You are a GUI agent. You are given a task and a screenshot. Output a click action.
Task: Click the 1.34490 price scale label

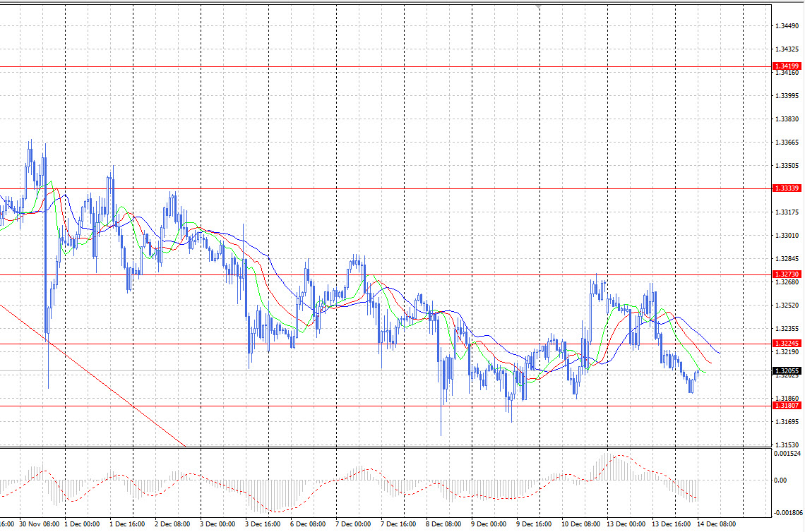tap(787, 25)
